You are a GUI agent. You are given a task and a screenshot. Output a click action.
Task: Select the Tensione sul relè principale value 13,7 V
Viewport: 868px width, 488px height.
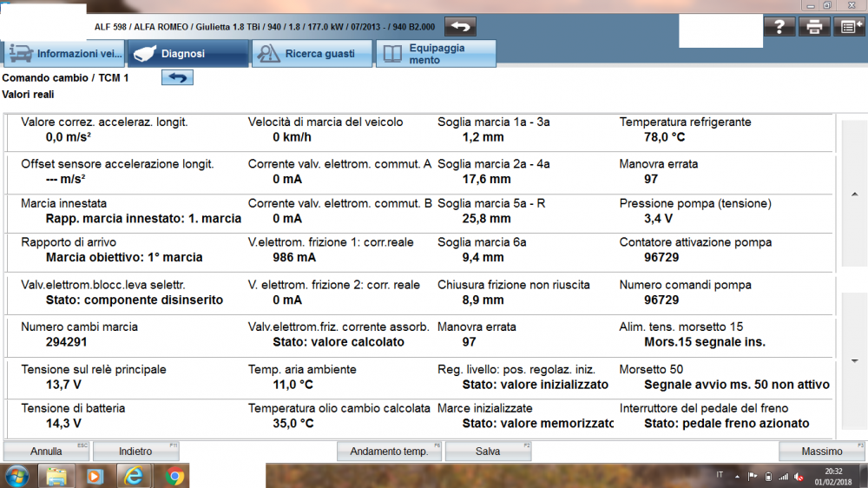[63, 385]
